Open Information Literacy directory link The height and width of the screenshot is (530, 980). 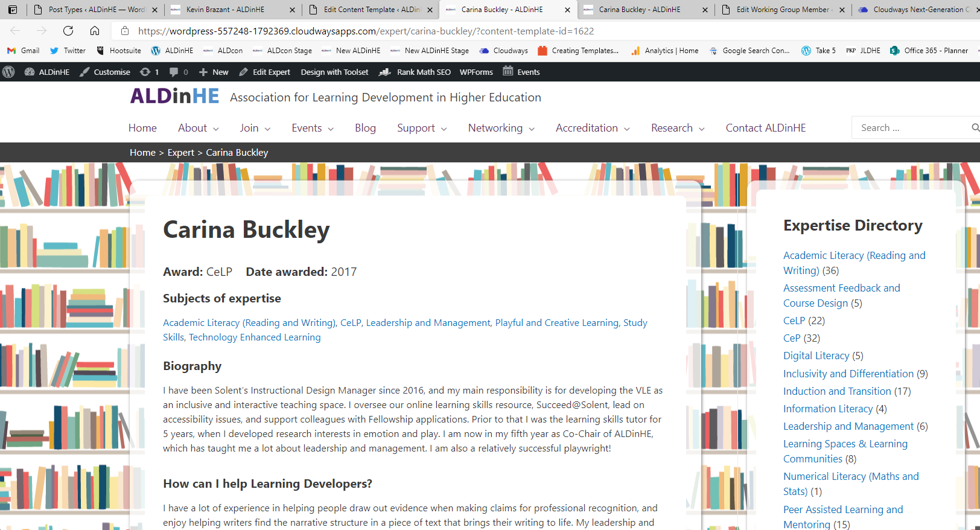pos(828,409)
